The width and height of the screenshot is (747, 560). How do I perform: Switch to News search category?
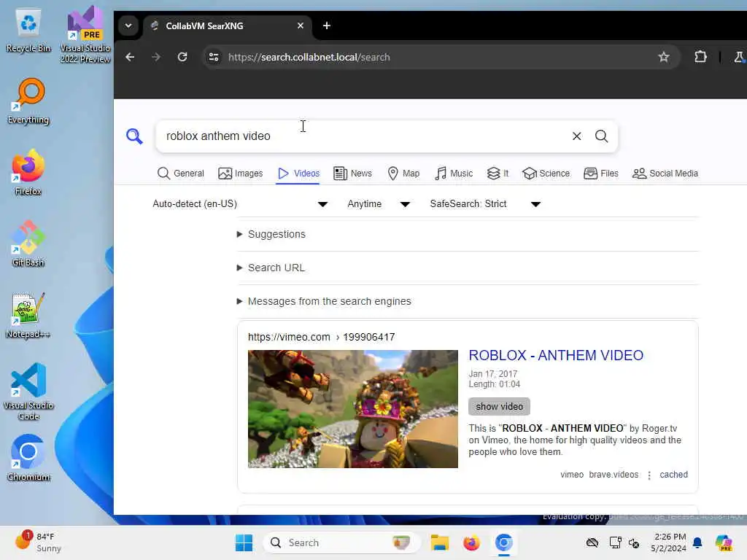tap(352, 174)
